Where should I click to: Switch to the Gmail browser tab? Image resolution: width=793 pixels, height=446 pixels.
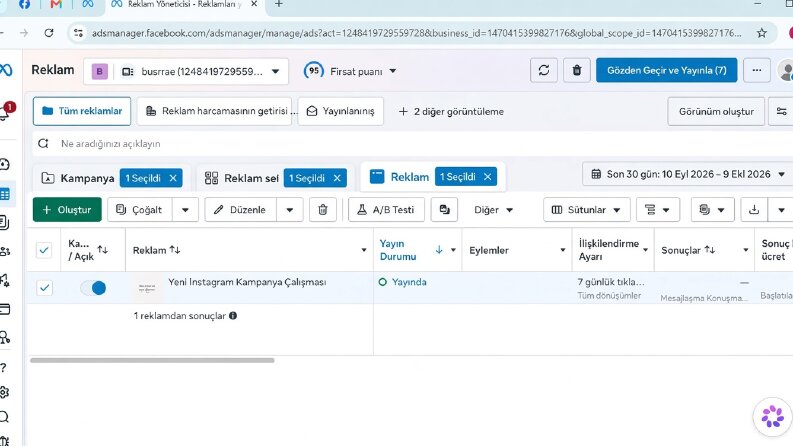(56, 5)
